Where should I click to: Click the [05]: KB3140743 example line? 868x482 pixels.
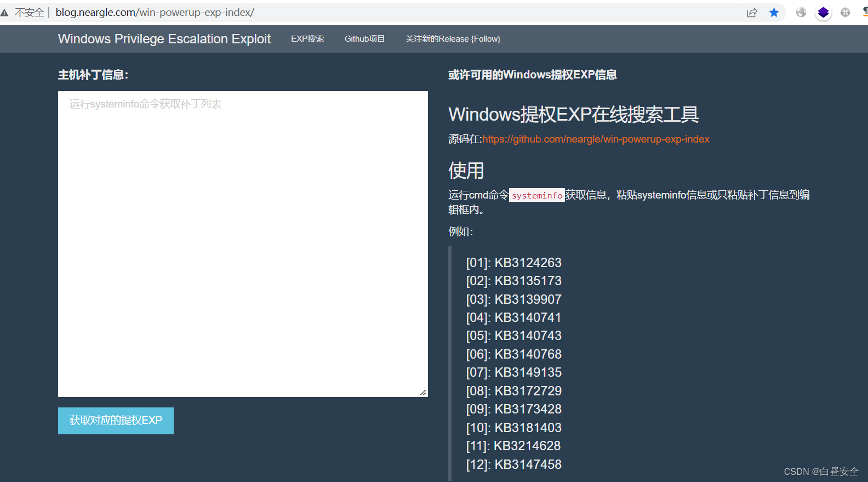pos(514,336)
